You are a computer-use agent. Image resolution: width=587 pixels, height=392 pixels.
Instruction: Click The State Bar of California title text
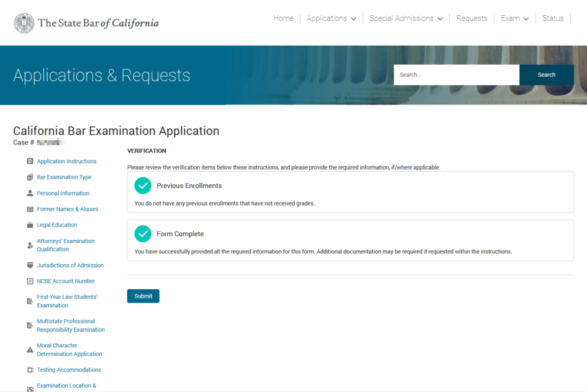[x=98, y=23]
